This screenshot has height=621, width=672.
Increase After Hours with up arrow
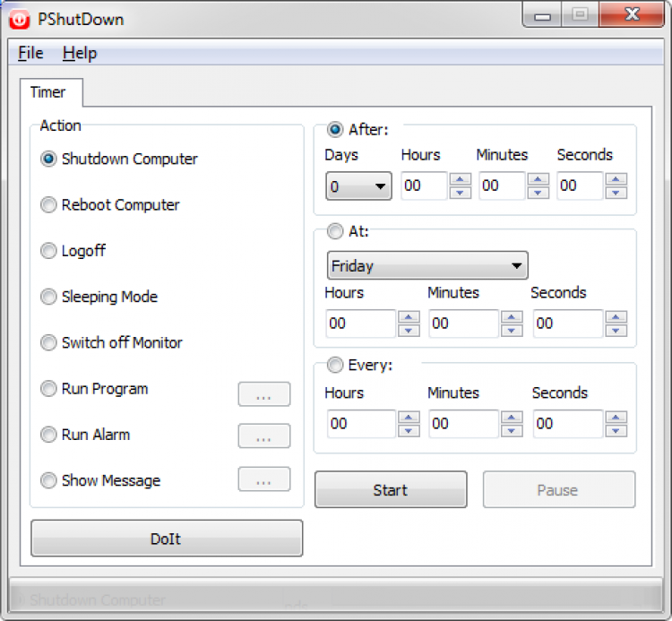point(461,179)
